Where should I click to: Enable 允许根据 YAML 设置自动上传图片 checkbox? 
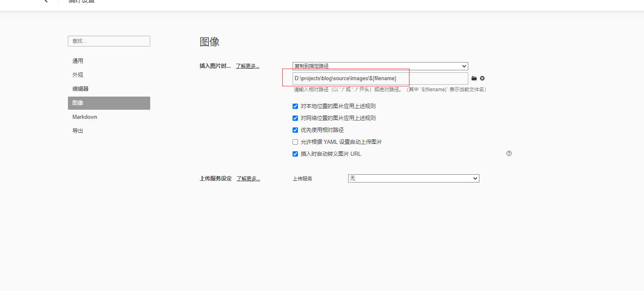click(x=295, y=142)
